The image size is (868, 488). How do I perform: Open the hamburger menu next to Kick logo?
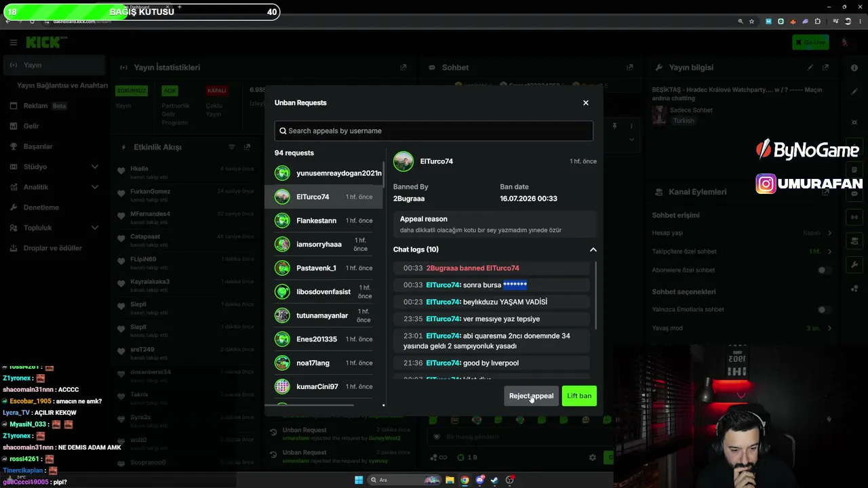tap(13, 42)
